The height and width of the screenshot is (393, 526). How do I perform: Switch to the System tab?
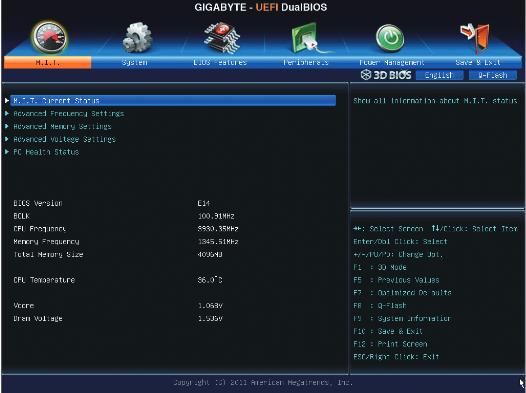tap(135, 63)
